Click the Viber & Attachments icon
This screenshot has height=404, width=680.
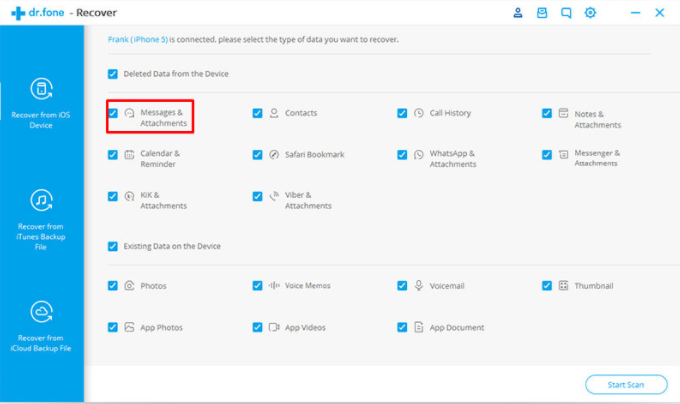[274, 196]
